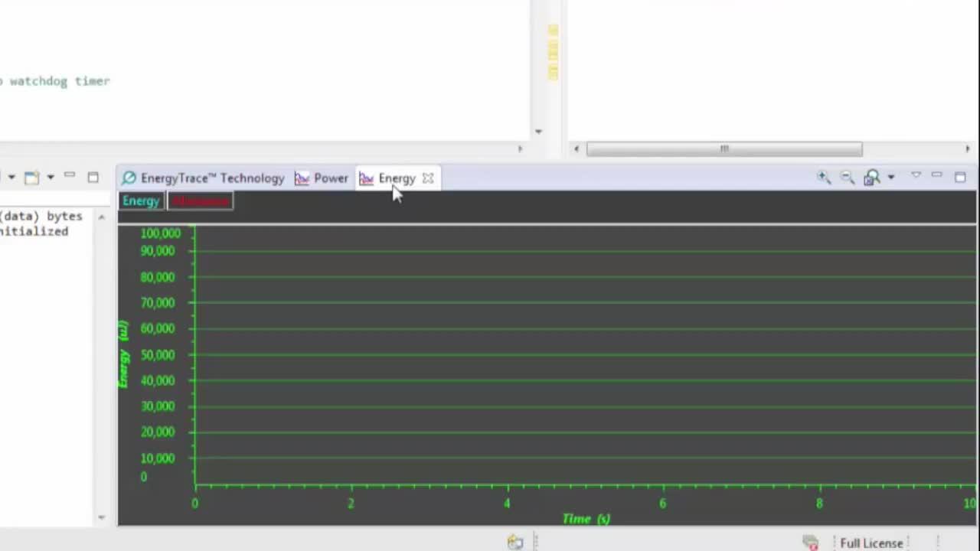Activate the zoom region magnifier tool

871,177
